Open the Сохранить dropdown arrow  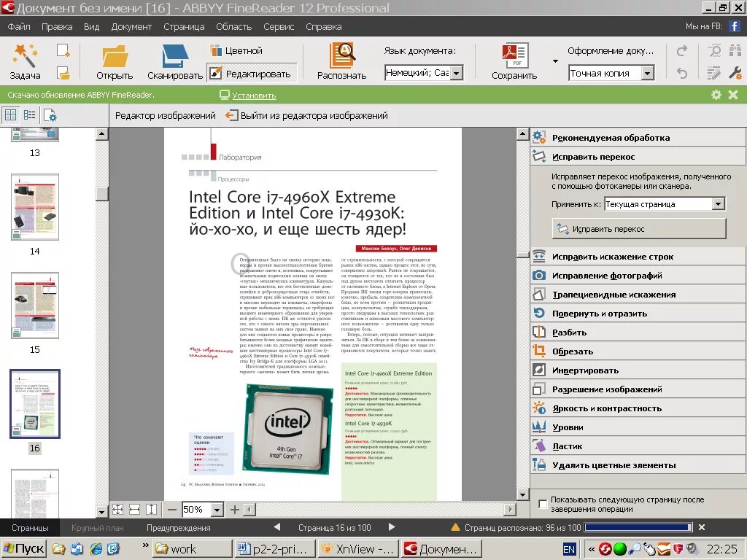point(555,61)
